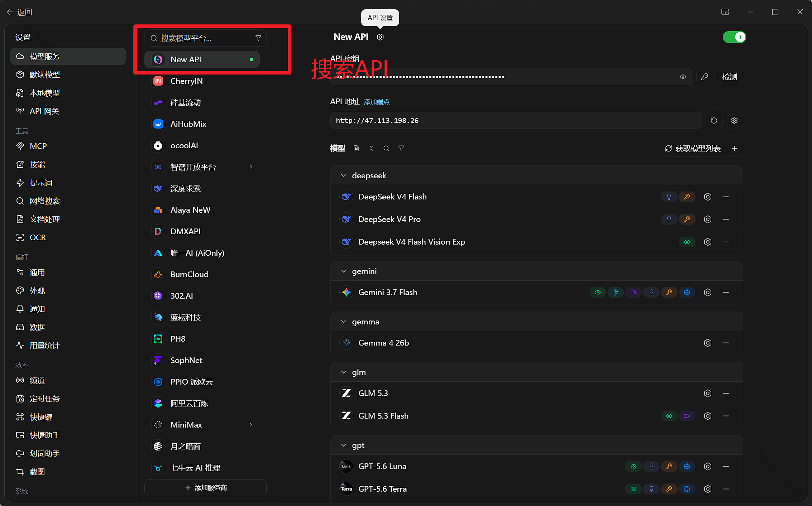Add a model with plus icon
Viewport: 812px width, 506px height.
click(x=734, y=148)
